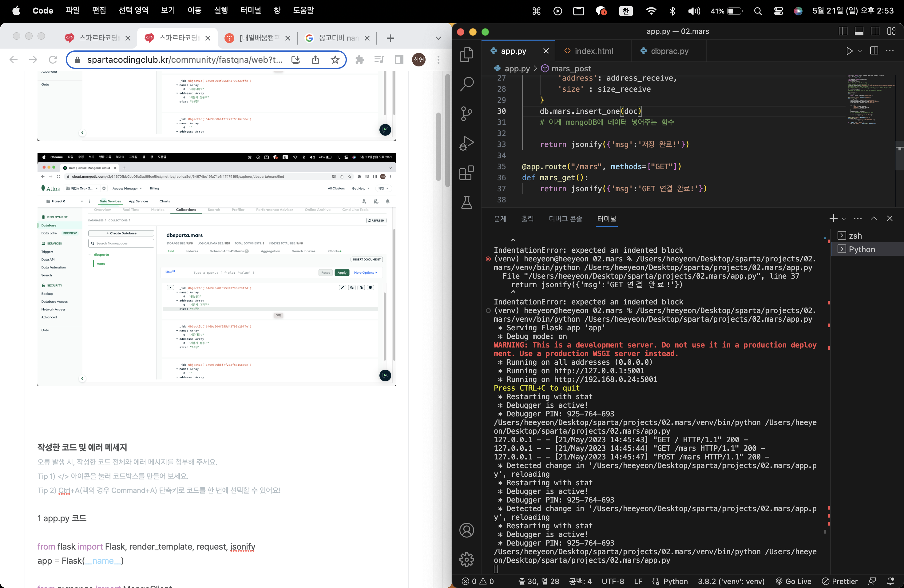Change UTF-8 encoding in status bar
Image resolution: width=904 pixels, height=588 pixels.
[613, 581]
